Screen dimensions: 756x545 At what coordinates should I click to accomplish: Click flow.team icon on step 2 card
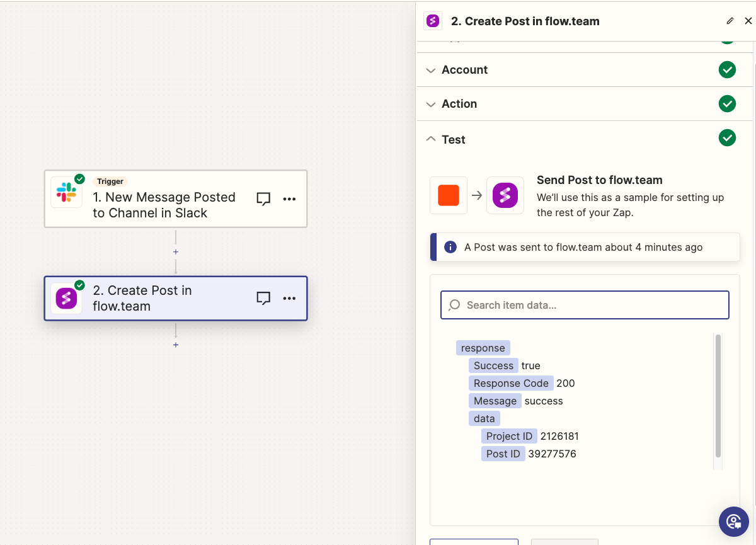(x=66, y=298)
